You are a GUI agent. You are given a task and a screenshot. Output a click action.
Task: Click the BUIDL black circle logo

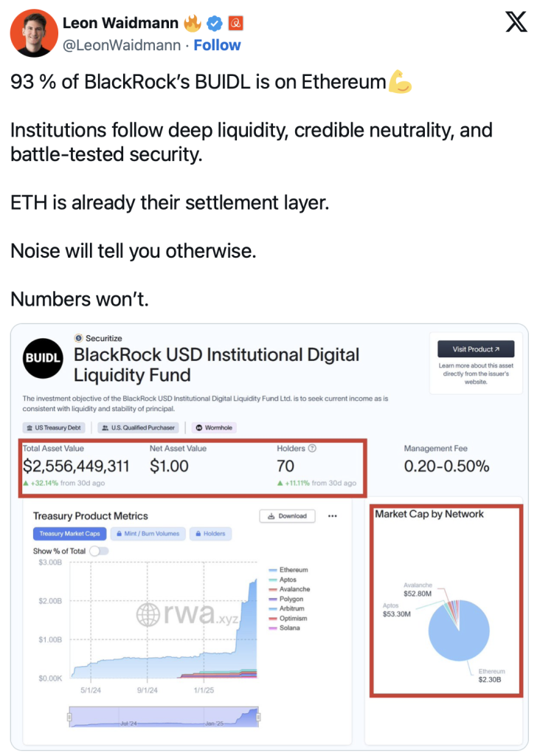click(x=43, y=358)
